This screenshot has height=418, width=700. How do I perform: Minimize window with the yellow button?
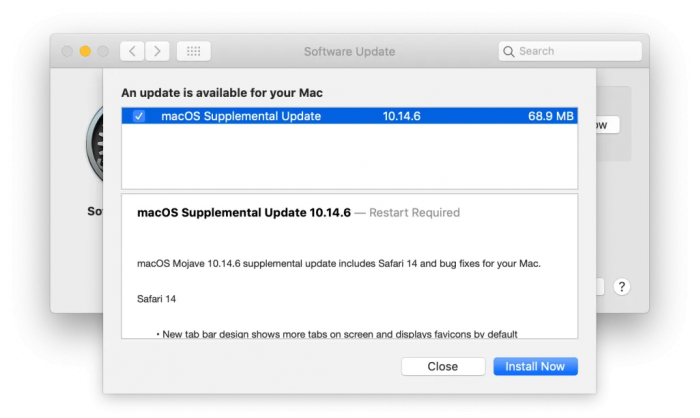click(x=86, y=51)
